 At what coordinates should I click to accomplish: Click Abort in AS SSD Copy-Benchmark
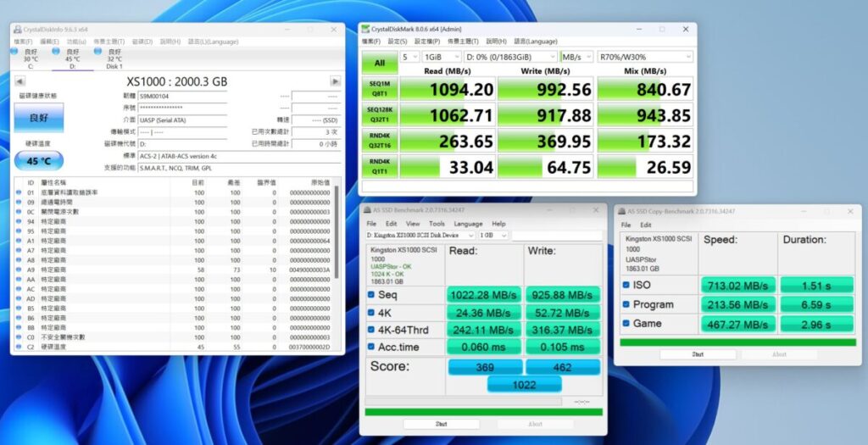click(x=779, y=354)
